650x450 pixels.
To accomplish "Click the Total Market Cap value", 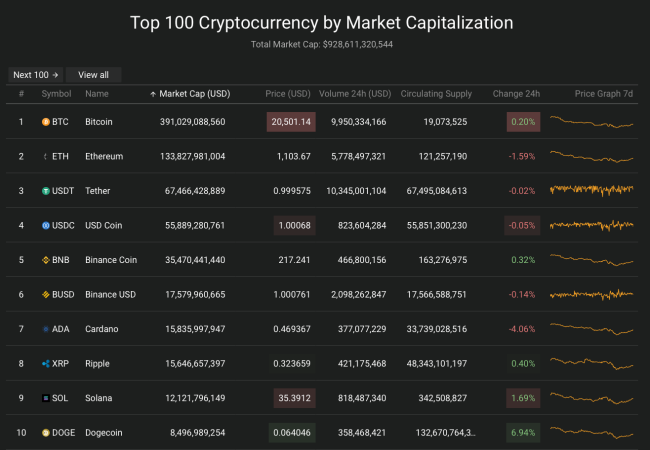I will click(x=358, y=44).
